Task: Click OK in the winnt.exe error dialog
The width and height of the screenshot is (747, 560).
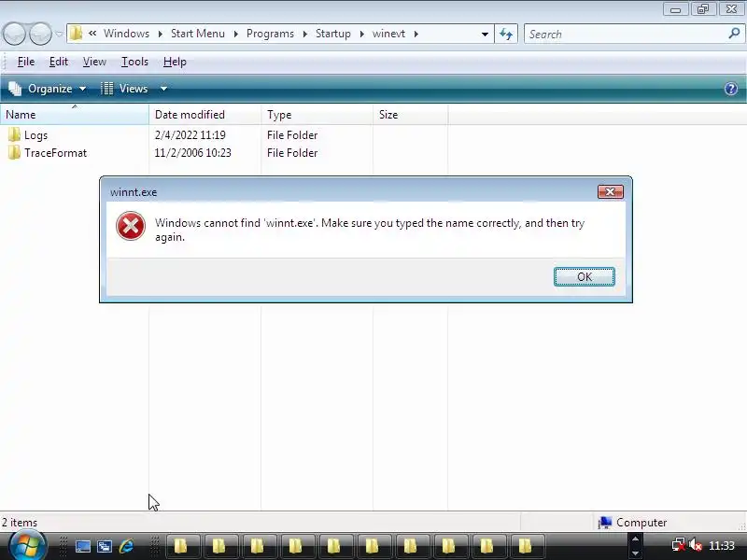Action: (585, 276)
